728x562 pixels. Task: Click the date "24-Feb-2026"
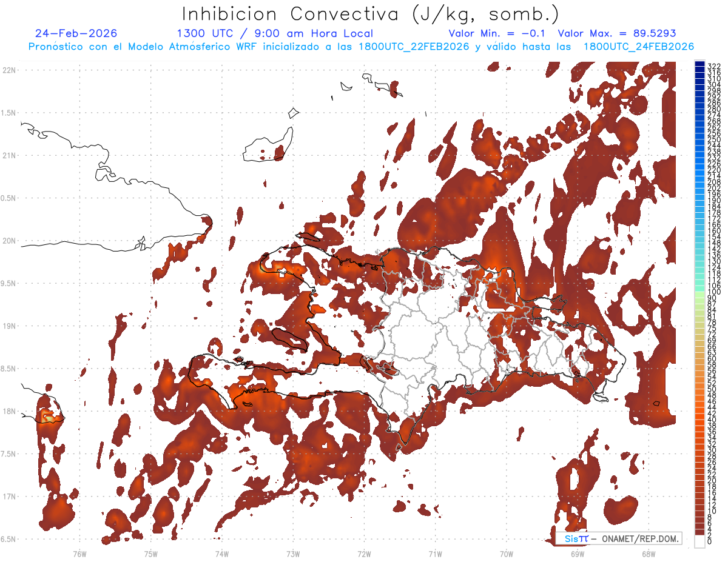(76, 33)
